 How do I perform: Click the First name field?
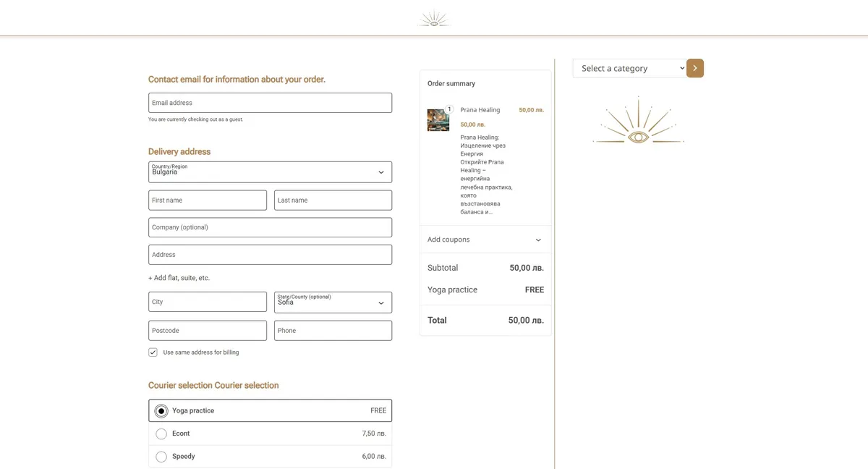click(207, 200)
